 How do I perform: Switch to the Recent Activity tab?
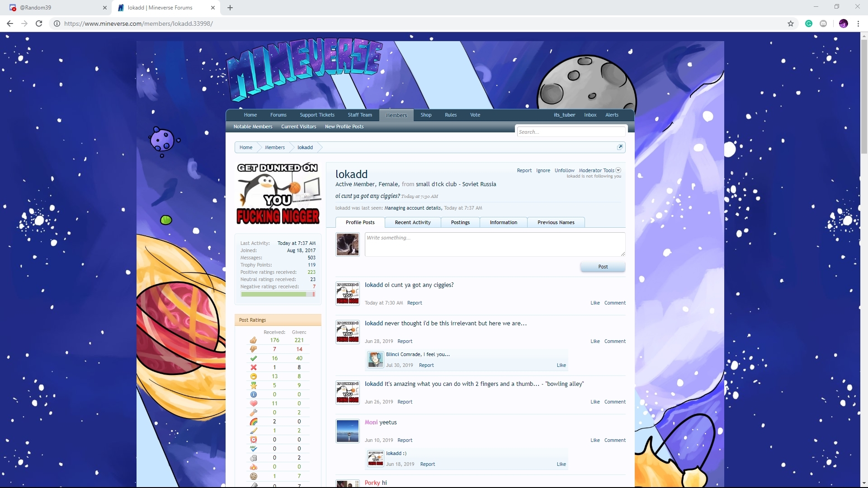point(412,222)
